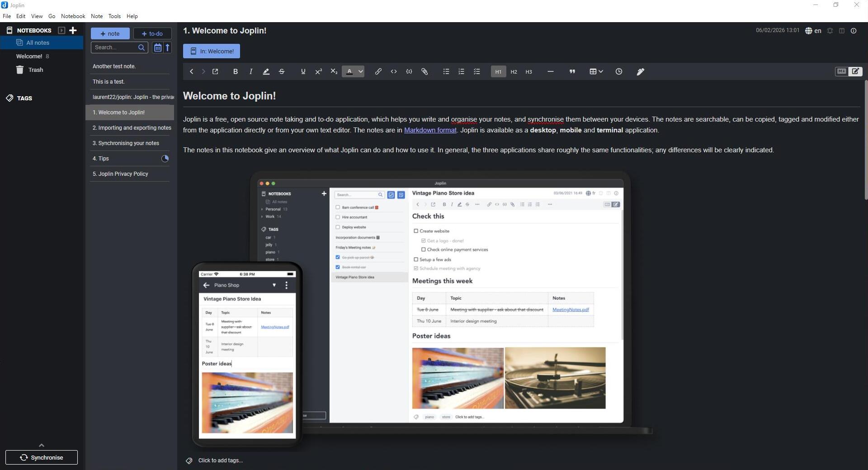This screenshot has width=868, height=470.
Task: Insert a code block
Action: click(x=409, y=71)
